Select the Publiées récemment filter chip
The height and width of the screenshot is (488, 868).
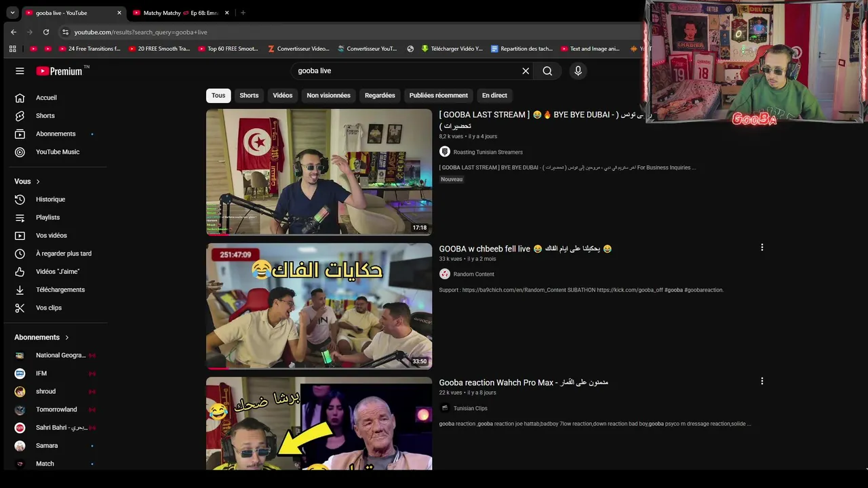pyautogui.click(x=438, y=96)
